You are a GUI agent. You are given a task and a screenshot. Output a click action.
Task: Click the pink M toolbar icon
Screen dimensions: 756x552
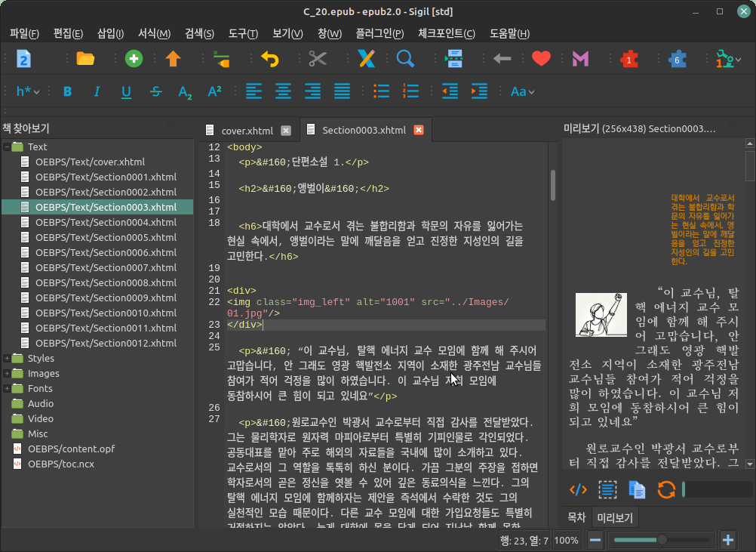[580, 59]
